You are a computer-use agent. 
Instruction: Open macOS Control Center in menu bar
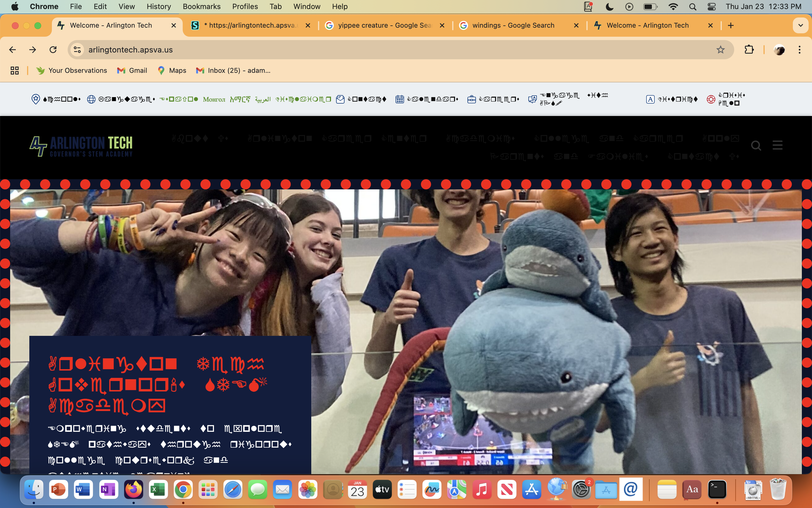pos(711,7)
